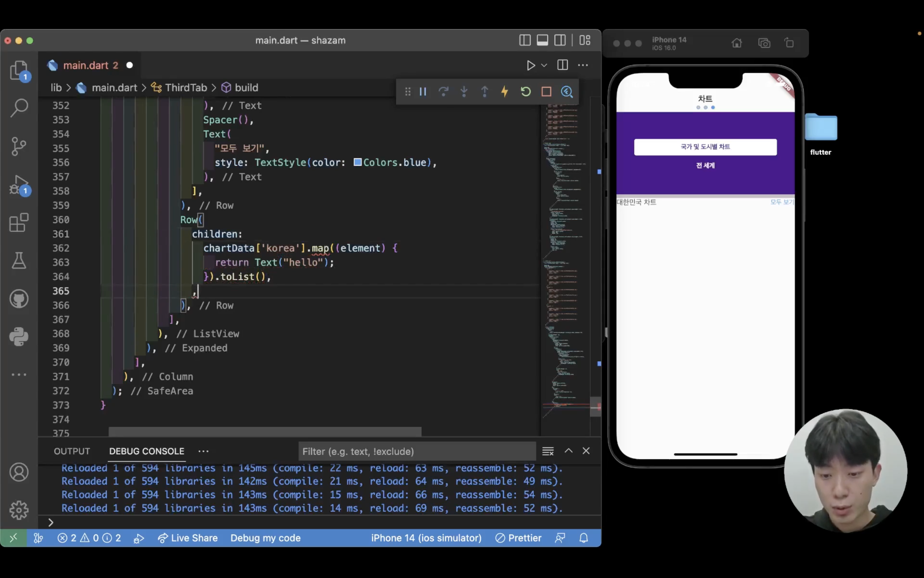This screenshot has height=578, width=924.
Task: Open editor More Actions menu
Action: click(583, 65)
